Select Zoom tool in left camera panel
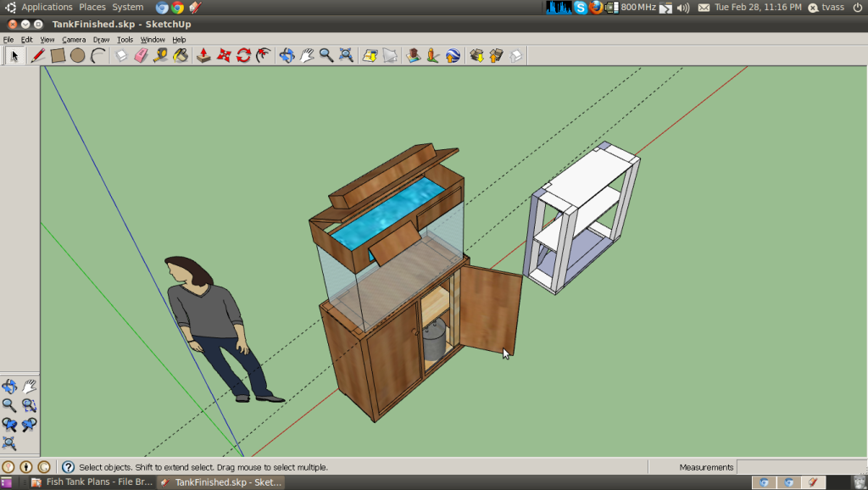This screenshot has width=868, height=490. pyautogui.click(x=9, y=405)
